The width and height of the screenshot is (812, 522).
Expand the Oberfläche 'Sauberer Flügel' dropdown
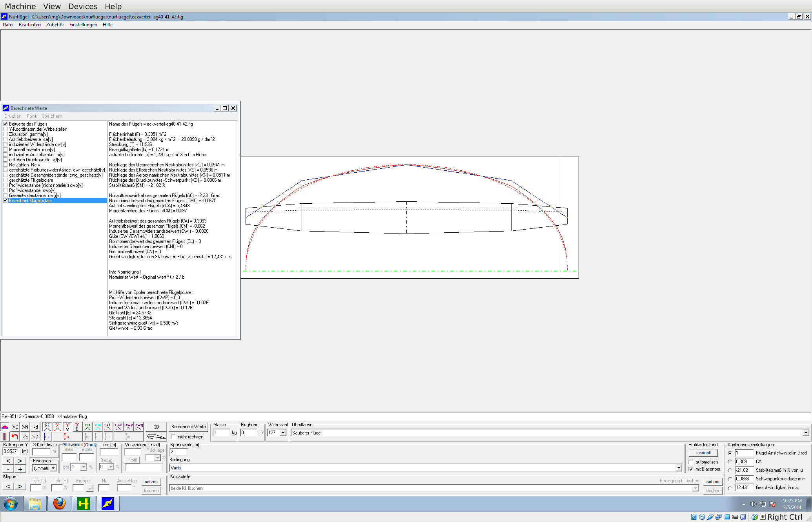pos(805,433)
